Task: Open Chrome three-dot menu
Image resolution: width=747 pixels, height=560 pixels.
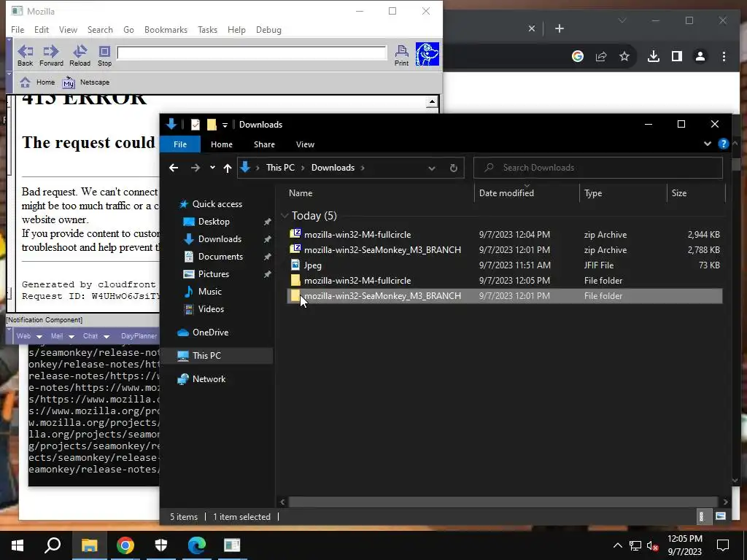Action: [724, 56]
